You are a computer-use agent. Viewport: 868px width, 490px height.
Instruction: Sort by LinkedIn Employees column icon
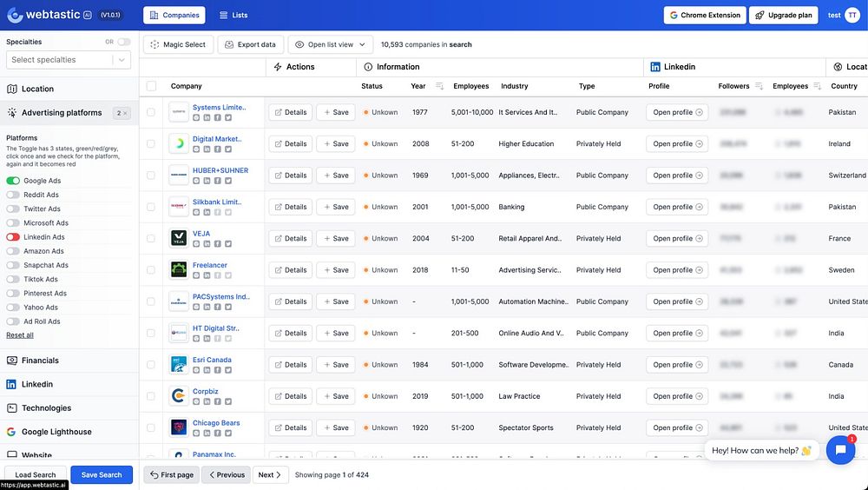point(817,86)
